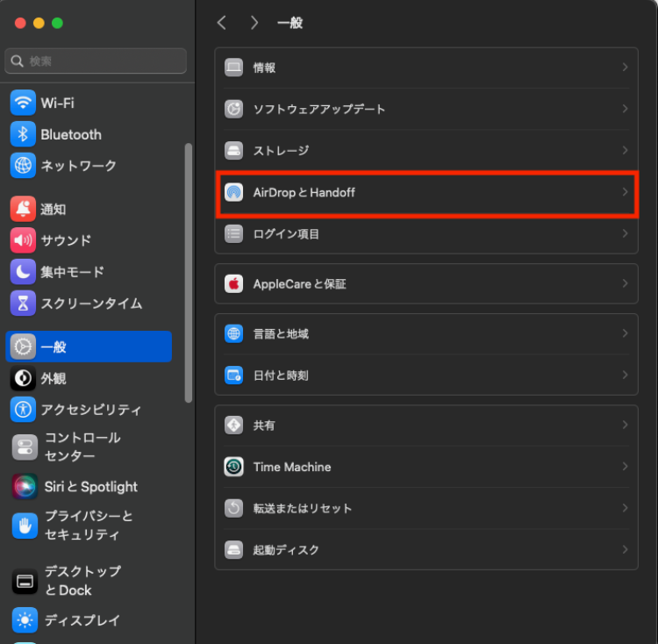This screenshot has width=658, height=644.
Task: Click the 一般 title in header
Action: click(x=290, y=23)
